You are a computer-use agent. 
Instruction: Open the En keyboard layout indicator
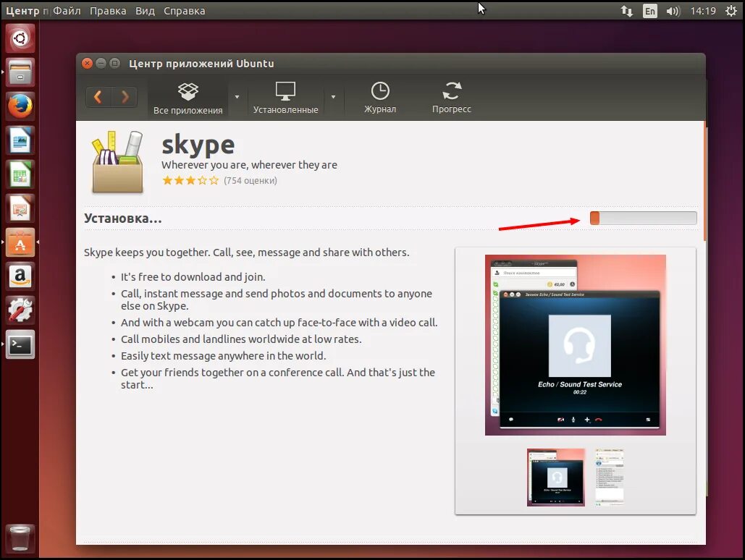(649, 10)
